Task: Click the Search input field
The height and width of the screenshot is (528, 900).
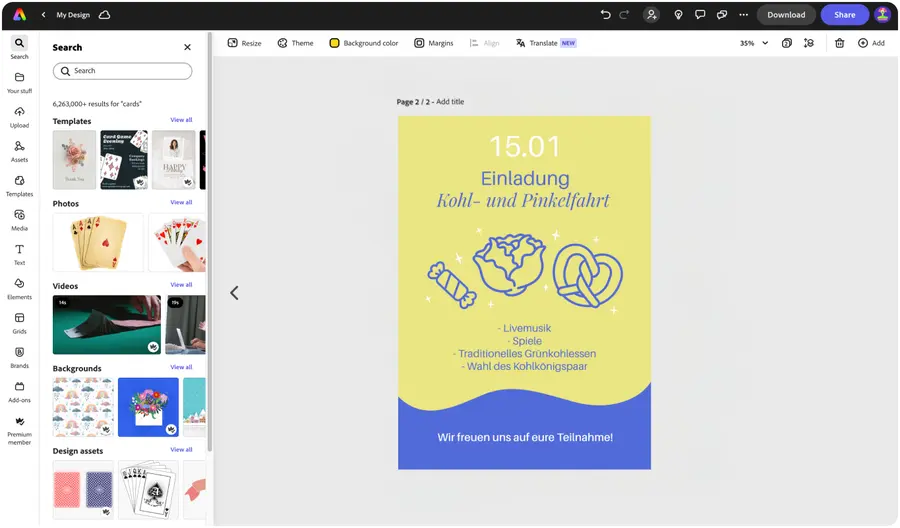Action: click(x=122, y=71)
